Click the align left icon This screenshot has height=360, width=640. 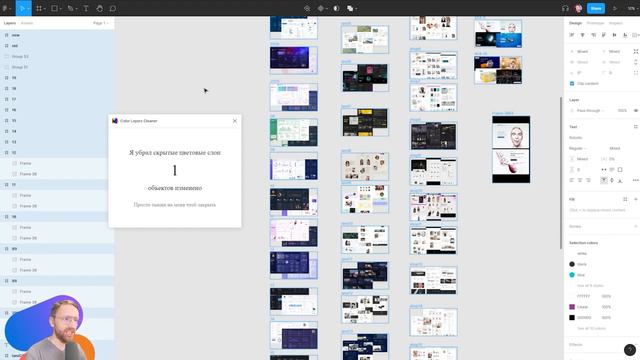(x=572, y=35)
